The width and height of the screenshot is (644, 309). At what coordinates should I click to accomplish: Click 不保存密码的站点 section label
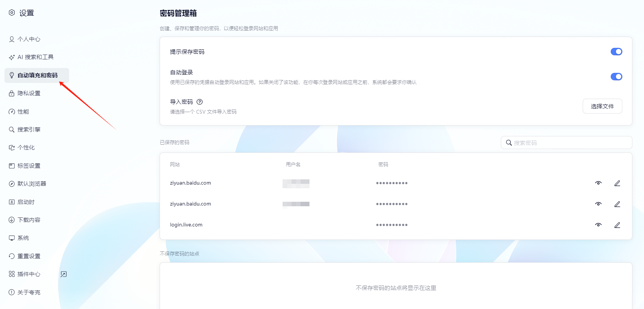click(179, 254)
